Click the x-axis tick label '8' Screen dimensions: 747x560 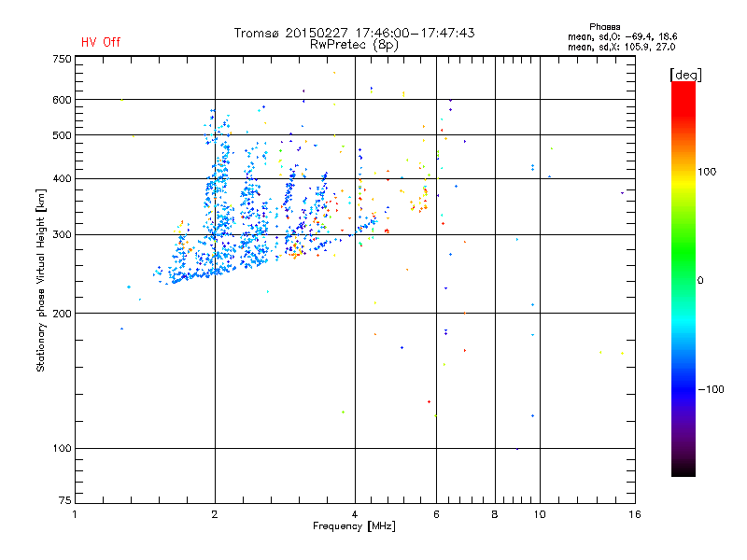pyautogui.click(x=495, y=514)
